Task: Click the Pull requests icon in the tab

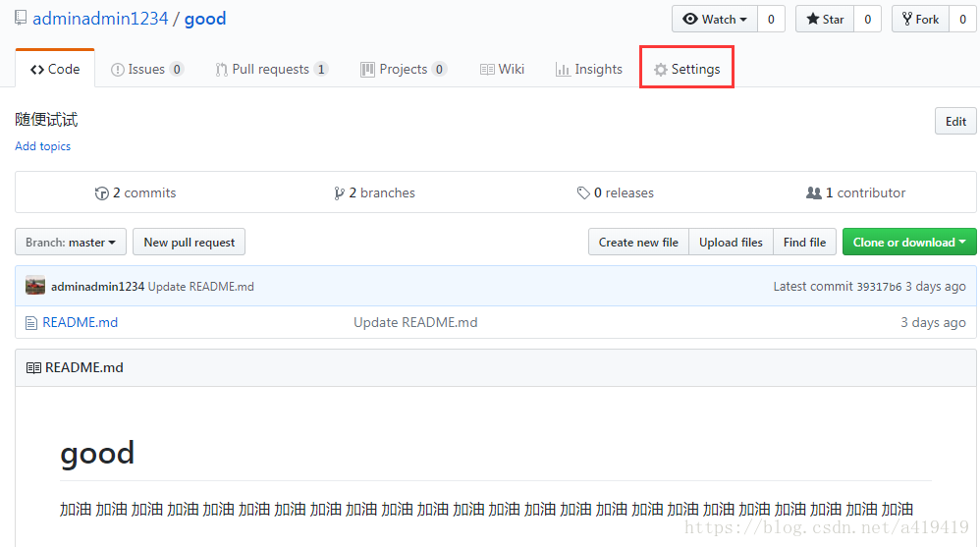Action: [221, 70]
